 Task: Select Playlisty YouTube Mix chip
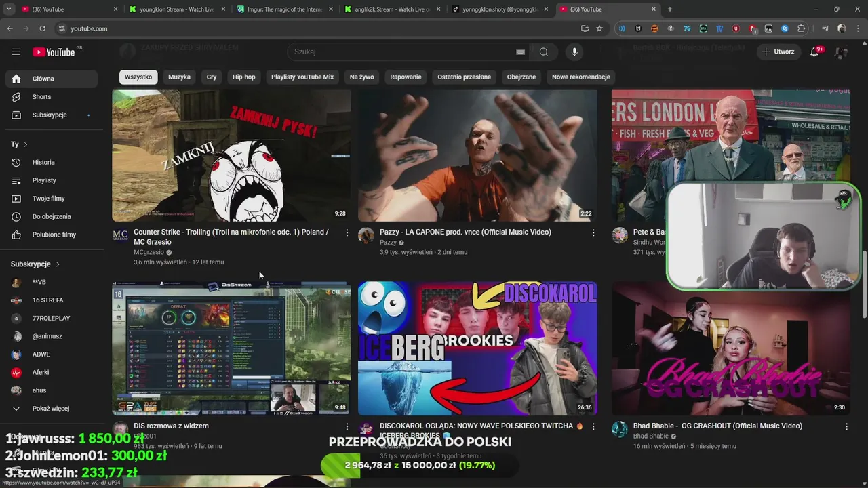click(x=302, y=77)
